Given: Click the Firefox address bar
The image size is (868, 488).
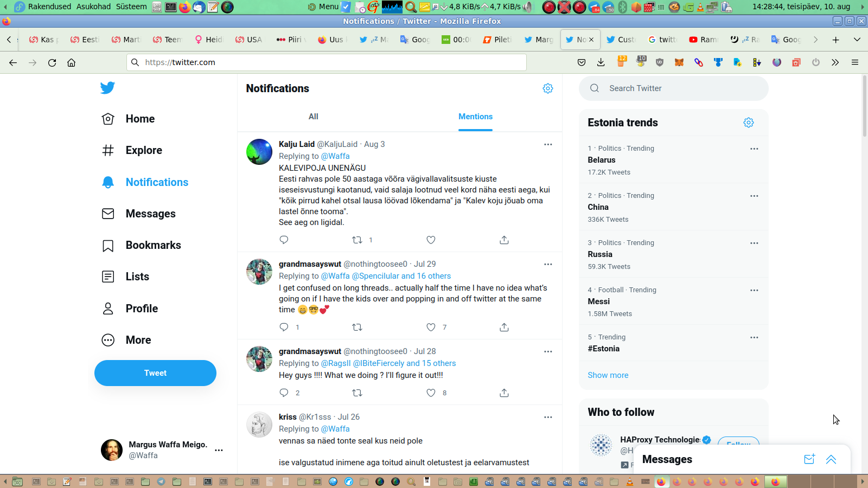Looking at the screenshot, I should (x=327, y=62).
